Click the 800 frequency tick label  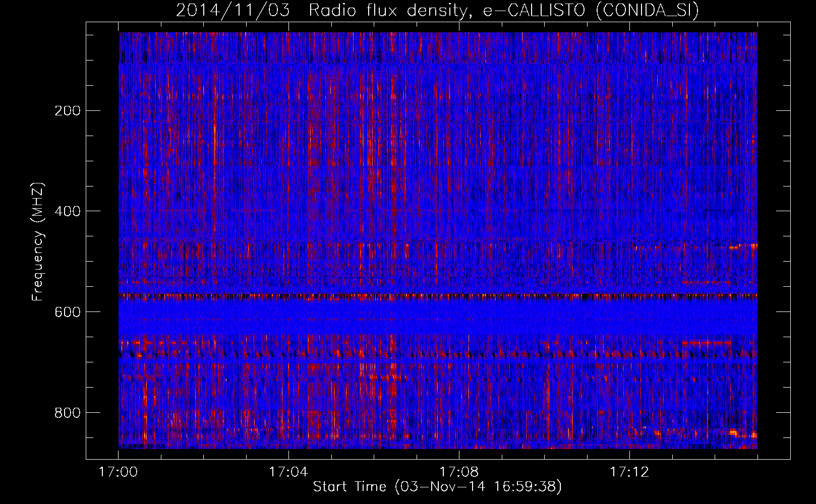(68, 413)
